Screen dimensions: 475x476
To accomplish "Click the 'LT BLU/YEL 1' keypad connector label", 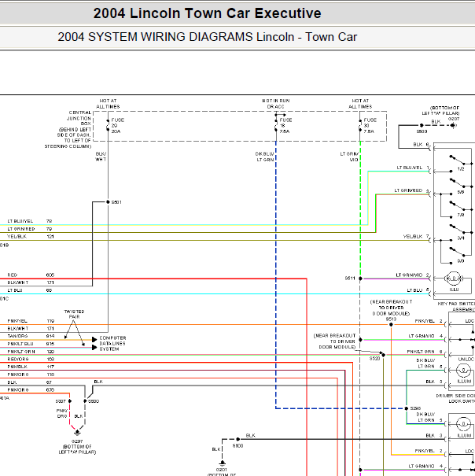I will point(413,168).
